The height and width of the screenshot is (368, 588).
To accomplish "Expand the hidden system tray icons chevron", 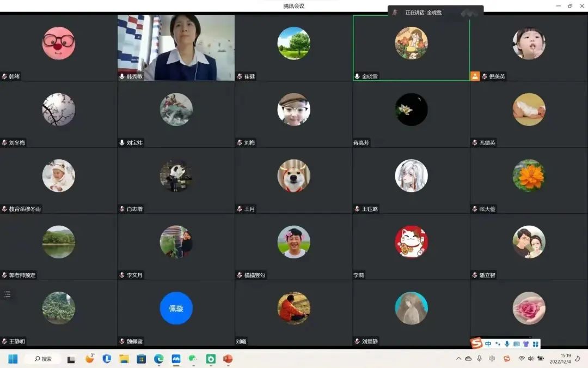I will (458, 359).
